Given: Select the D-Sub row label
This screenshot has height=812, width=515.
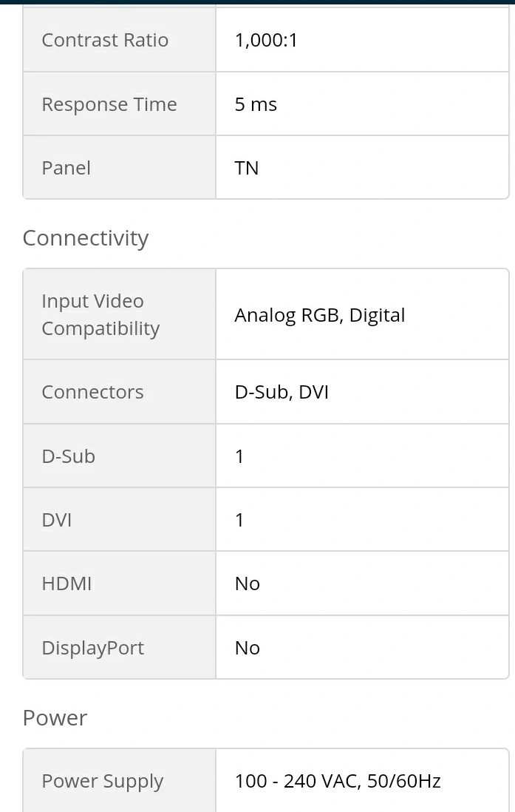Looking at the screenshot, I should coord(68,456).
